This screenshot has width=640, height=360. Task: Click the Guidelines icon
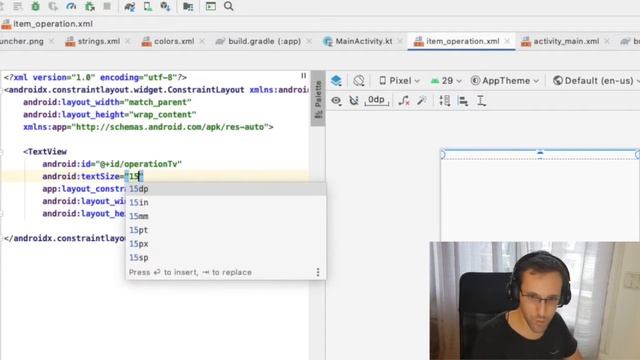tap(481, 100)
